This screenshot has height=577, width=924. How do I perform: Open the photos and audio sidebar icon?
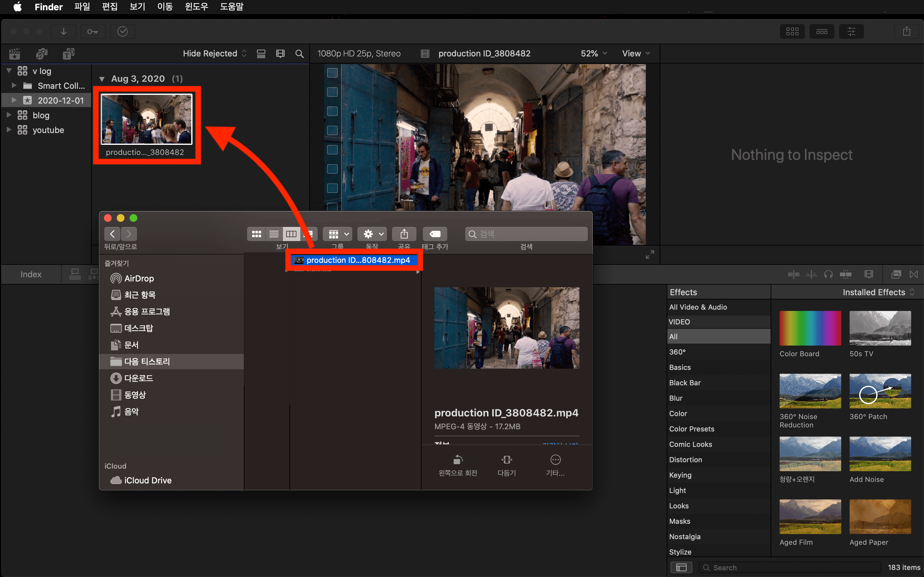point(41,54)
